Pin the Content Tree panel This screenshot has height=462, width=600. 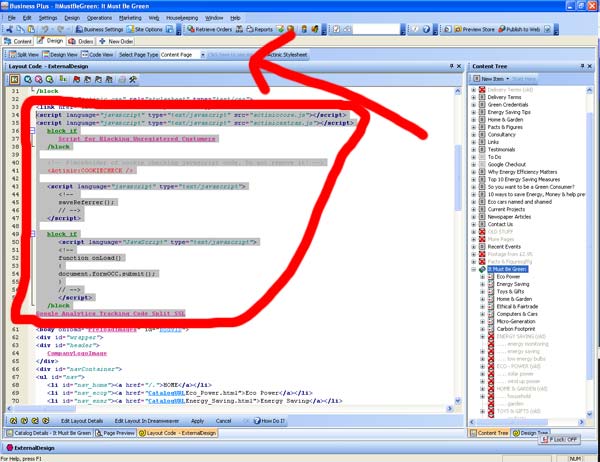pyautogui.click(x=581, y=66)
